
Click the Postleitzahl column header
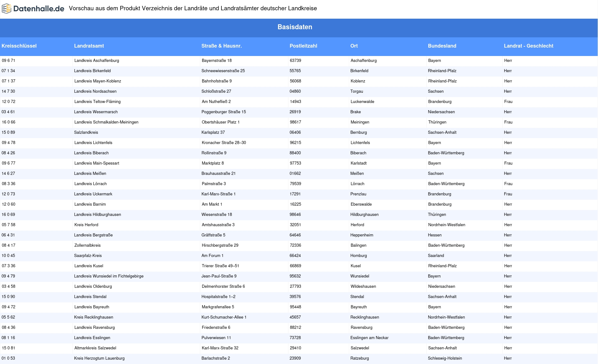pos(303,46)
